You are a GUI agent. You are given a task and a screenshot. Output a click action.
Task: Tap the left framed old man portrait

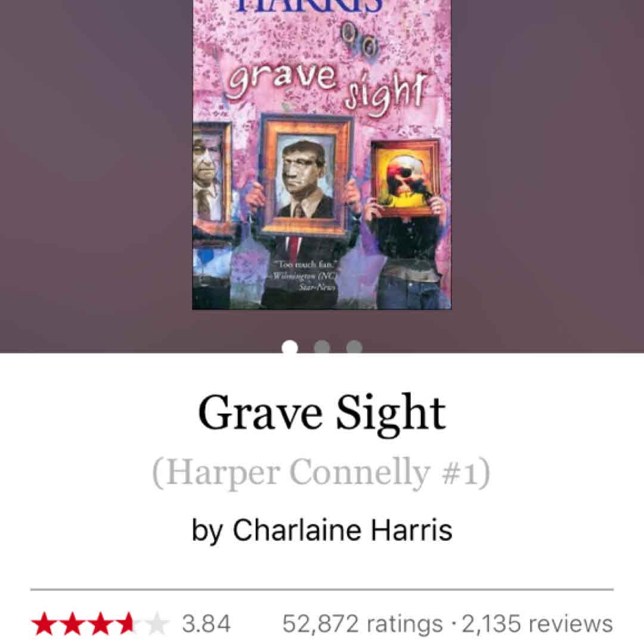point(212,177)
